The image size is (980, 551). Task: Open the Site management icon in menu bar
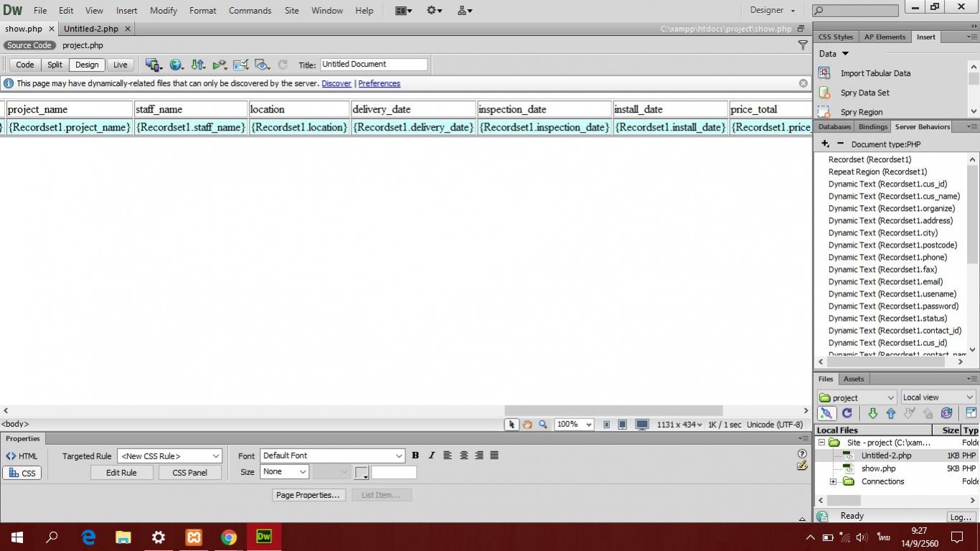coord(464,10)
